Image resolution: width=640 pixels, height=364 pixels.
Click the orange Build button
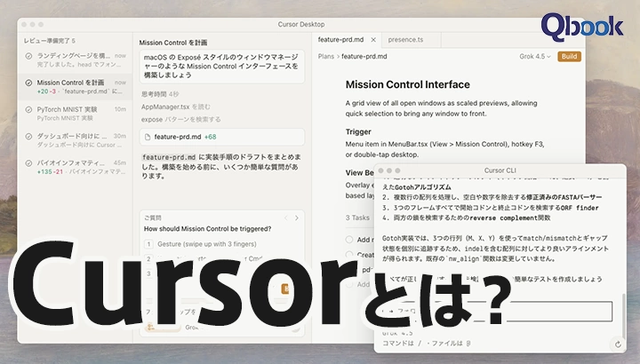point(569,56)
